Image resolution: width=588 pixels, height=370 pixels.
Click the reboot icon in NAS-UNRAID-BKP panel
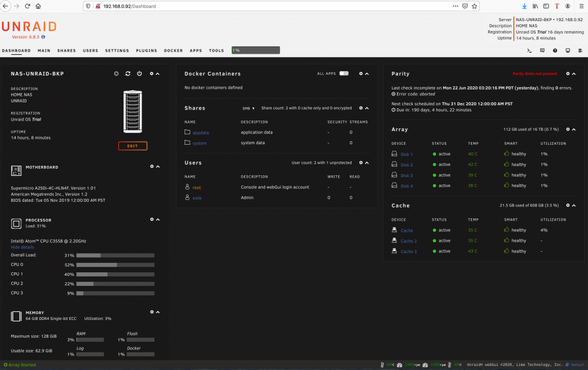(128, 74)
